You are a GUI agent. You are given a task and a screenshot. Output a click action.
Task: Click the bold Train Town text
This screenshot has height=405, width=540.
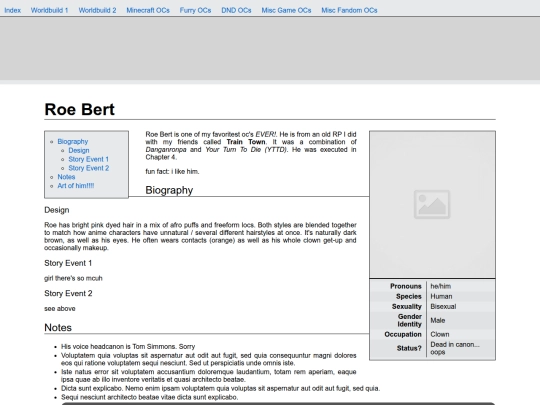coord(246,142)
